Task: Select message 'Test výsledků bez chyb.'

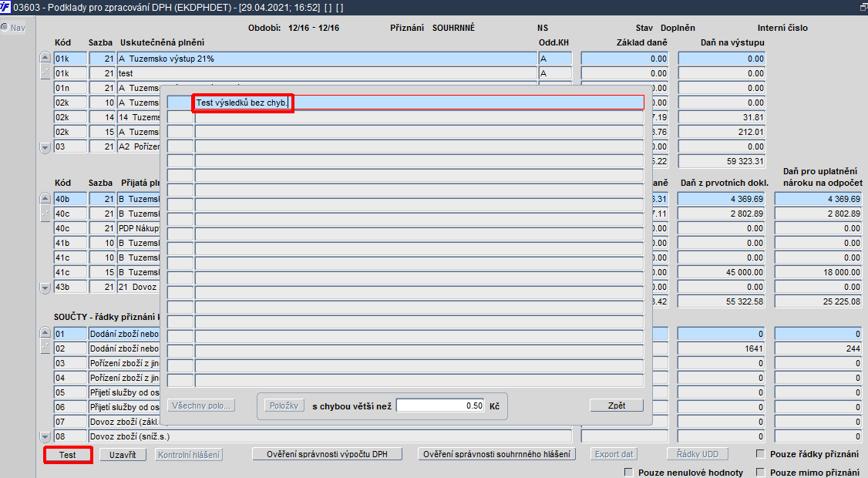Action: point(419,103)
